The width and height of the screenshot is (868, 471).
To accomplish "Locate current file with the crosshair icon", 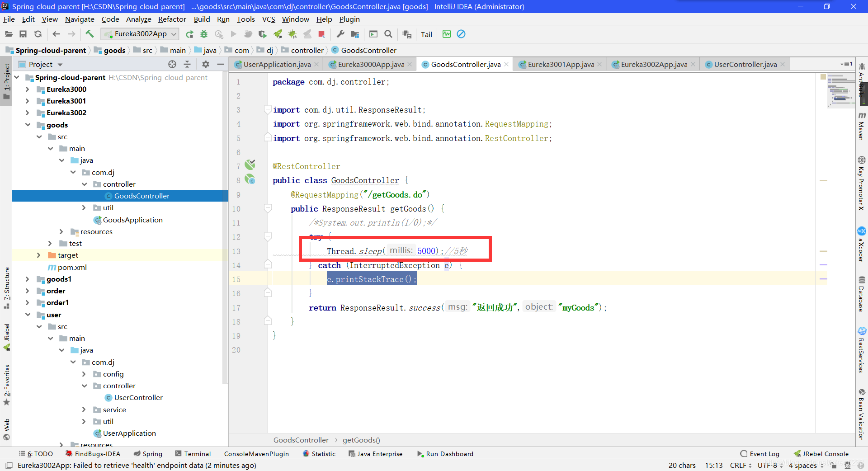I will (172, 64).
